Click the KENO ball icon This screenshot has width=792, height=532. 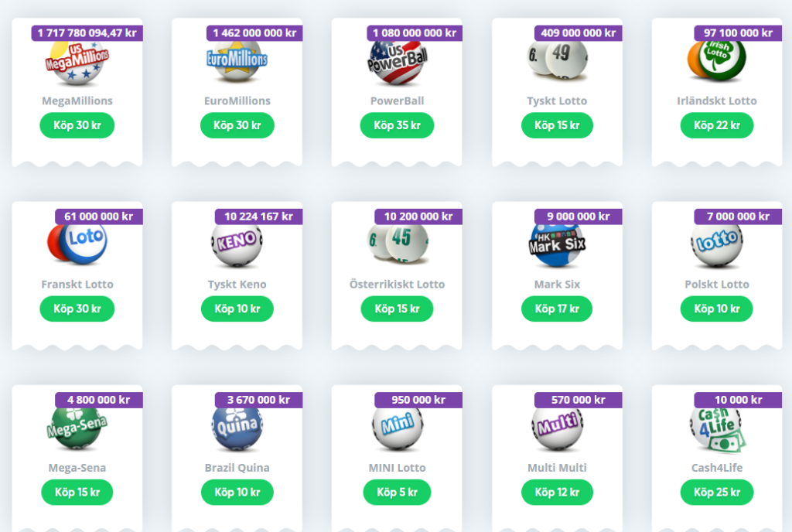tap(237, 245)
